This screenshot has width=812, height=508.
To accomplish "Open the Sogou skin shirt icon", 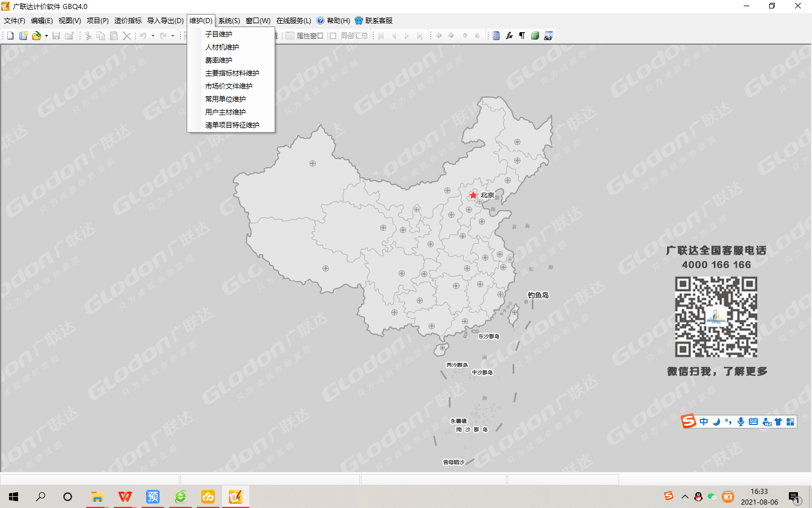I will [778, 422].
